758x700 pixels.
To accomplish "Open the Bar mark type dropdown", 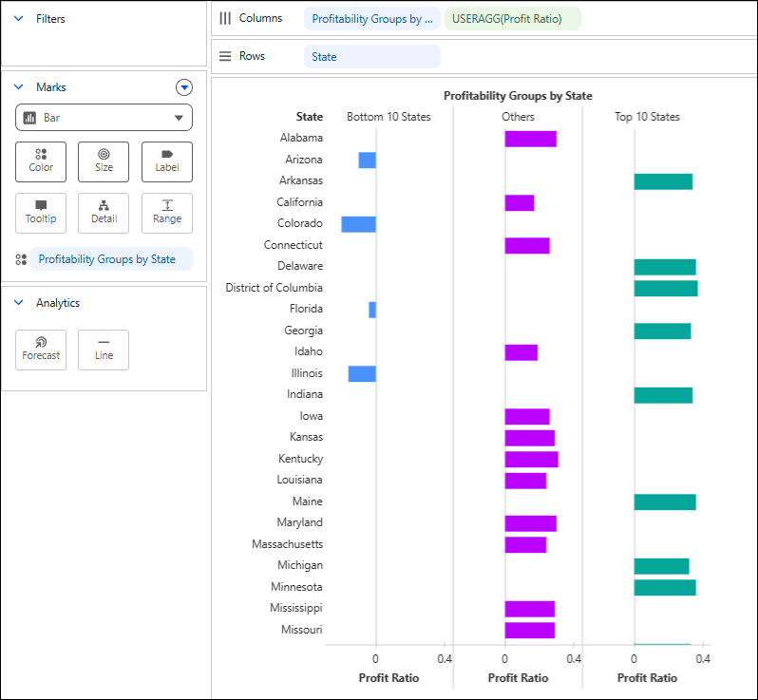I will 104,118.
